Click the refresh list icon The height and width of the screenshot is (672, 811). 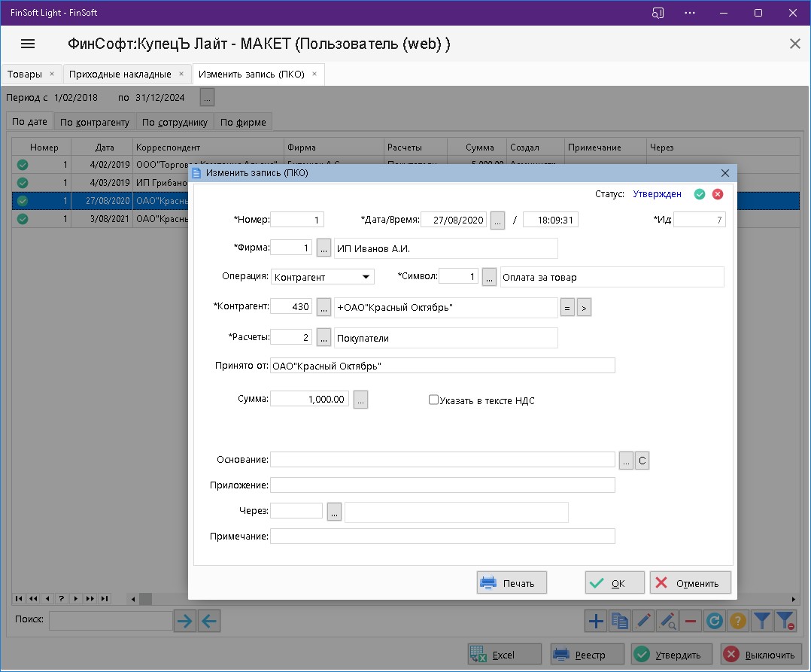pyautogui.click(x=715, y=621)
